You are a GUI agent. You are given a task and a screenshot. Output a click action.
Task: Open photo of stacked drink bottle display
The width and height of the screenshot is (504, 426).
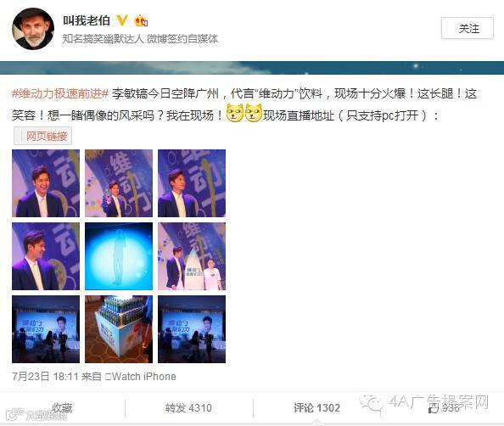(x=119, y=329)
